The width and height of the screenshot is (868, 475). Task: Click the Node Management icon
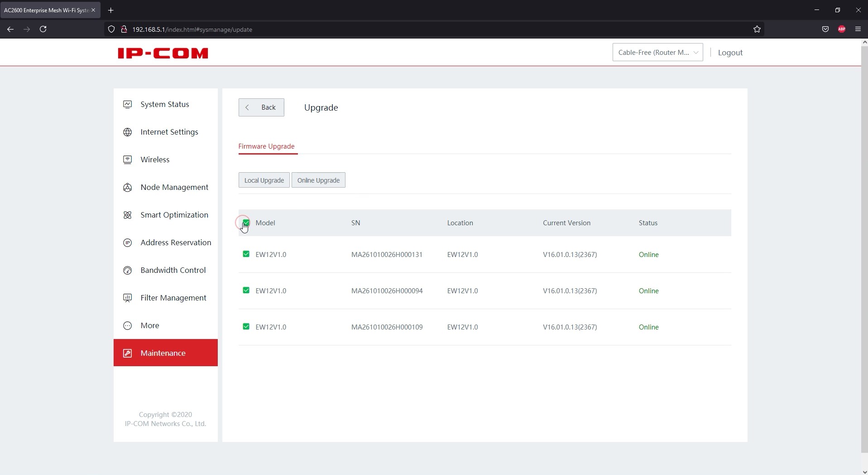coord(128,187)
